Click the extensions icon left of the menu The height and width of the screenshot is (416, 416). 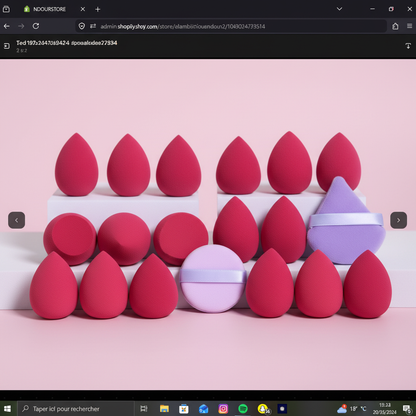pos(395,26)
